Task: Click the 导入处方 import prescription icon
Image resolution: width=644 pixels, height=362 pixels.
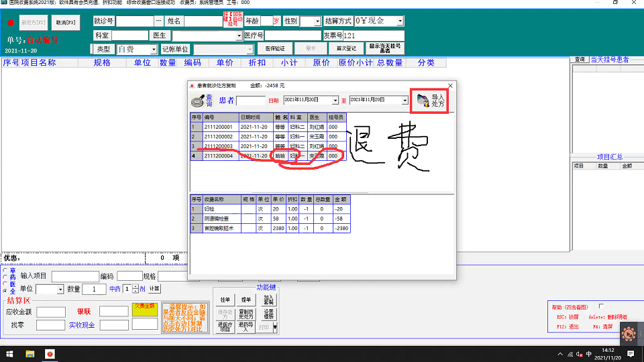Action: pyautogui.click(x=429, y=101)
